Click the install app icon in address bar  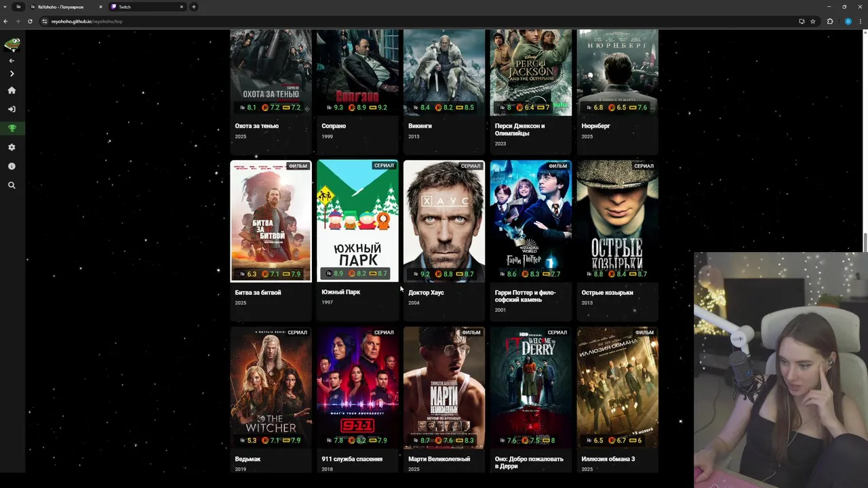tap(802, 21)
